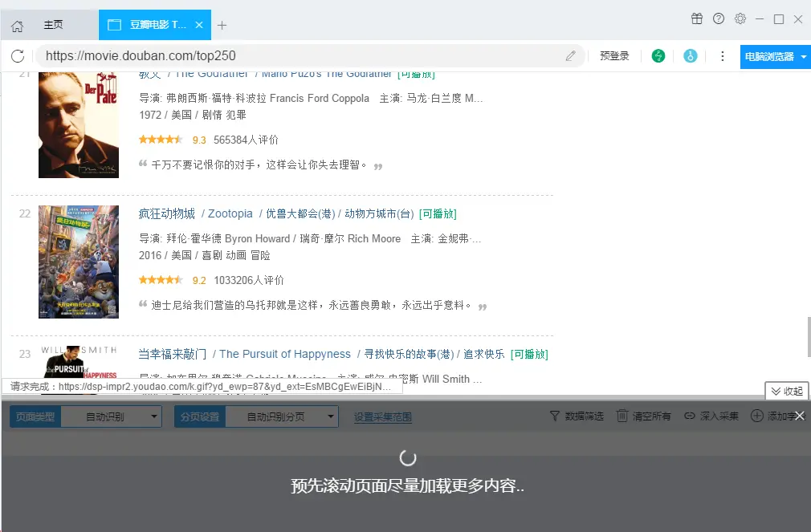Open the 当幸福来敲门 title link
The width and height of the screenshot is (811, 532).
coord(172,354)
